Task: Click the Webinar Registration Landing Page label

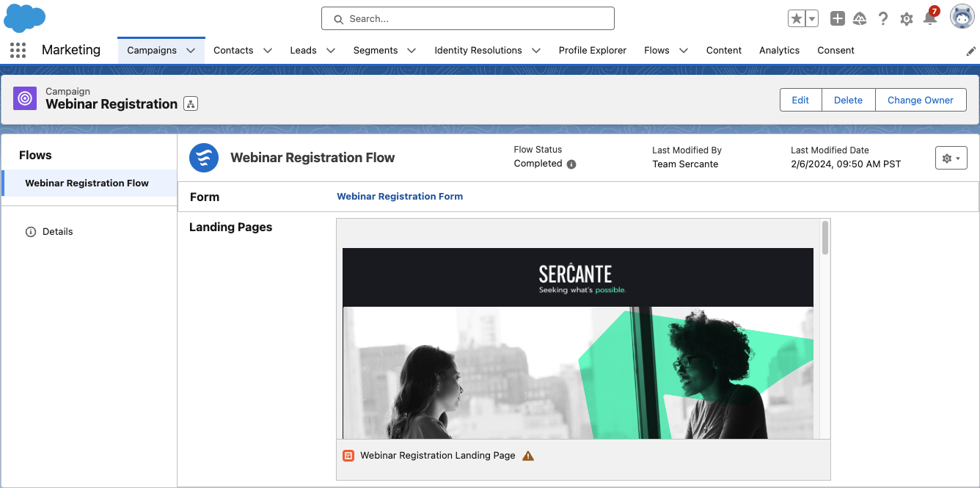Action: (438, 456)
